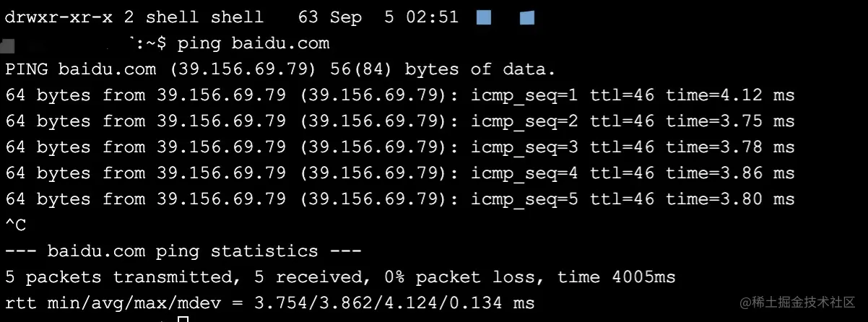868x322 pixels.
Task: Click the "time=4.12 ms" value
Action: [x=729, y=95]
